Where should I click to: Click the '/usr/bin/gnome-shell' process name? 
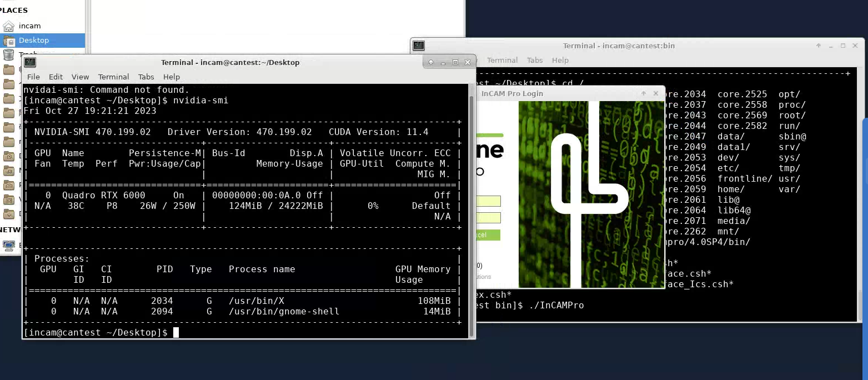[x=284, y=311]
